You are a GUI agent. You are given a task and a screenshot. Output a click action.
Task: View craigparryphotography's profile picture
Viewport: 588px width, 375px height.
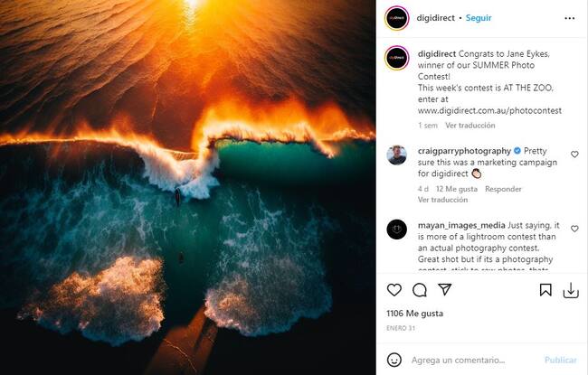396,155
